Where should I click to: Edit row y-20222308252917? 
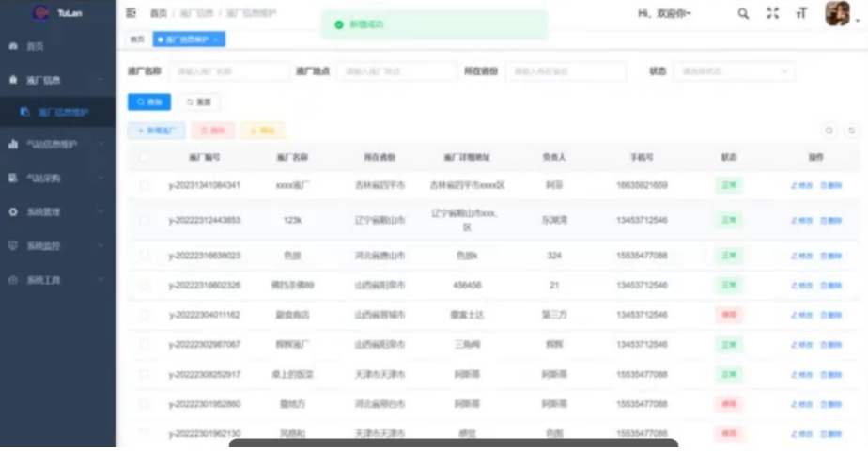point(801,375)
